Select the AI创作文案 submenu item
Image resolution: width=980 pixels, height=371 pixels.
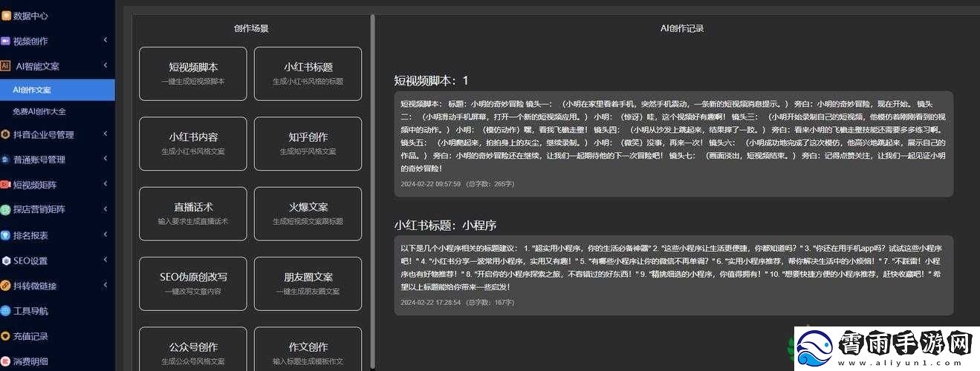tap(57, 90)
